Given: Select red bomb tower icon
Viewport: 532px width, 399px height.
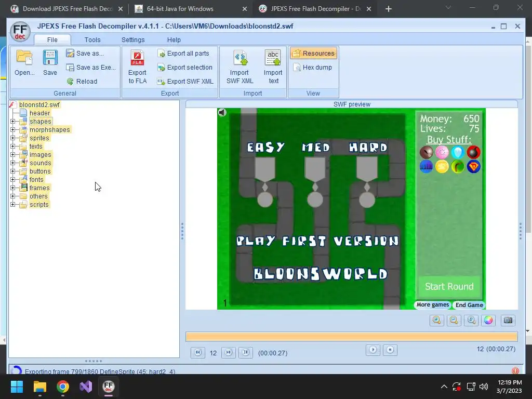Looking at the screenshot, I should pos(473,152).
